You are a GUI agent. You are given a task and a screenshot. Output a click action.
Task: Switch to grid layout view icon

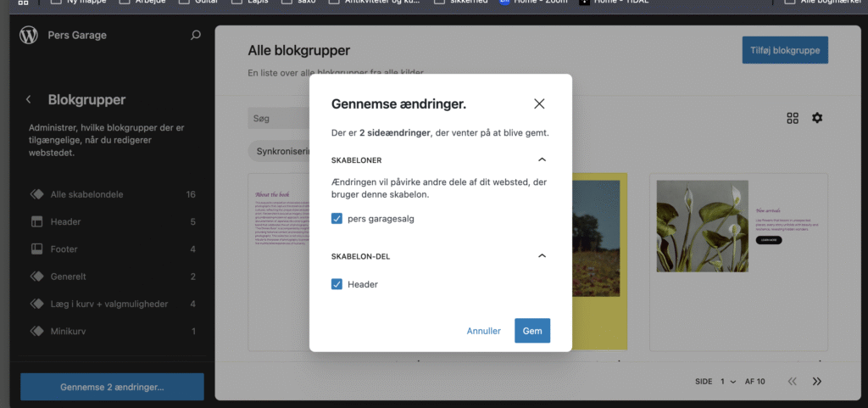point(793,118)
